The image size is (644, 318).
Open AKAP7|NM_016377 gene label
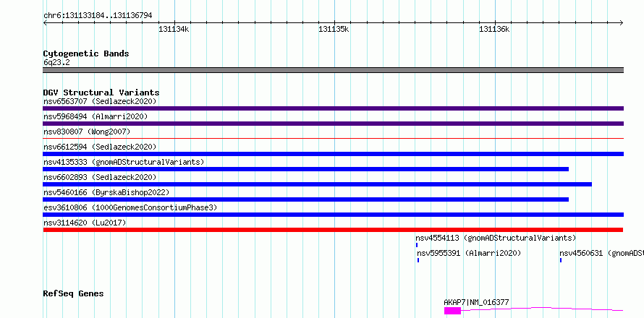476,302
